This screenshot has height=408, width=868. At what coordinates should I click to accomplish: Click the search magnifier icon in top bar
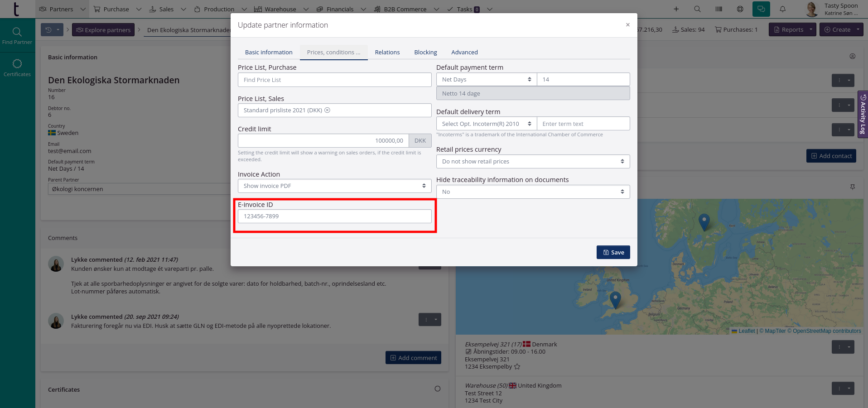697,9
